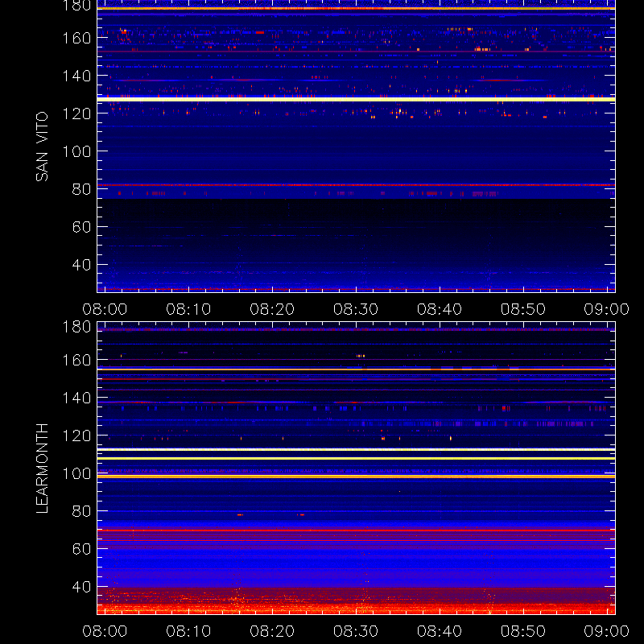The height and width of the screenshot is (644, 644).
Task: Select the 140 frequency label on San Vito axis
Action: tap(76, 76)
